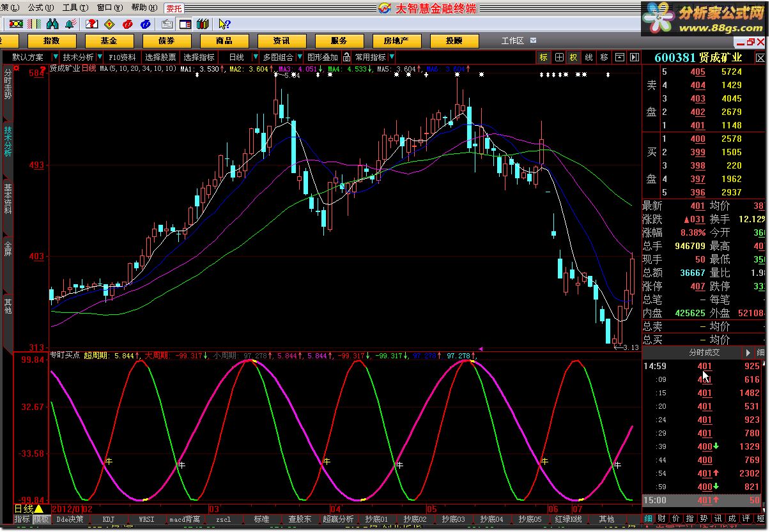This screenshot has width=770, height=532.
Task: Select the 抄底01 indicator tab
Action: [376, 519]
